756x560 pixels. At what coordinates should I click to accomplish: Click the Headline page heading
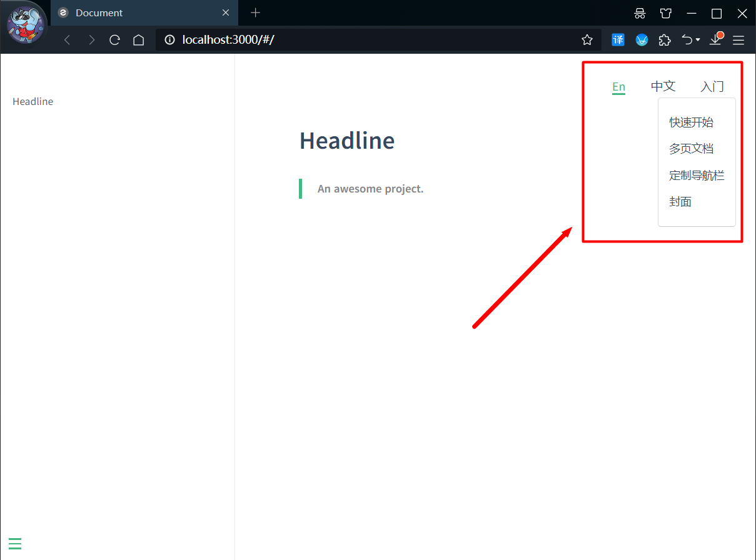pos(347,140)
